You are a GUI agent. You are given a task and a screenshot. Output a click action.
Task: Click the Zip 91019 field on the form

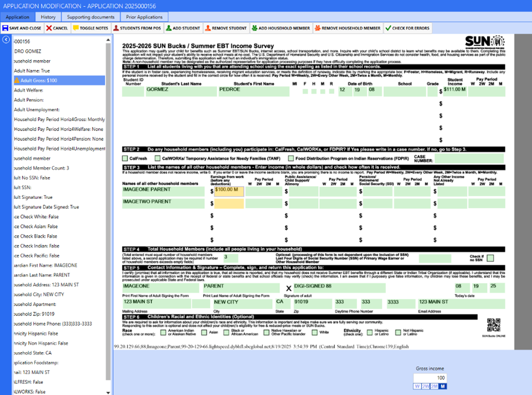(313, 304)
